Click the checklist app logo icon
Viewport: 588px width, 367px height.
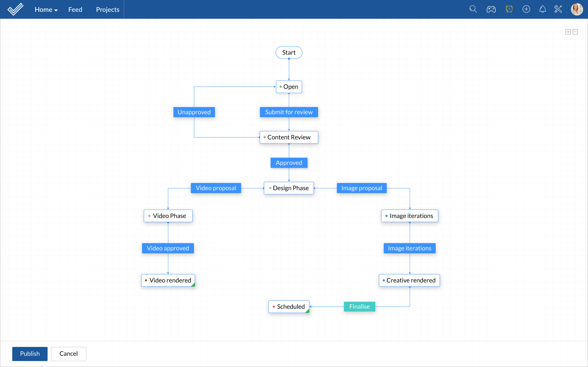[x=15, y=9]
